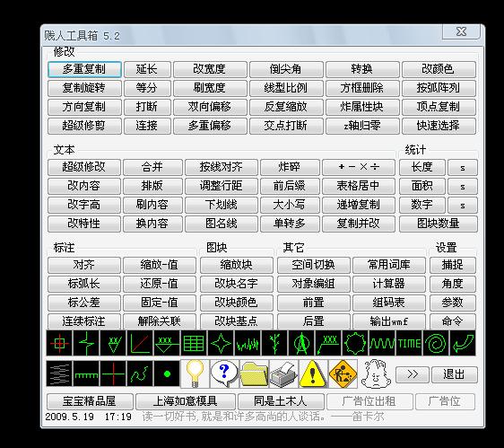
Task: Click the printer icon
Action: 283,373
